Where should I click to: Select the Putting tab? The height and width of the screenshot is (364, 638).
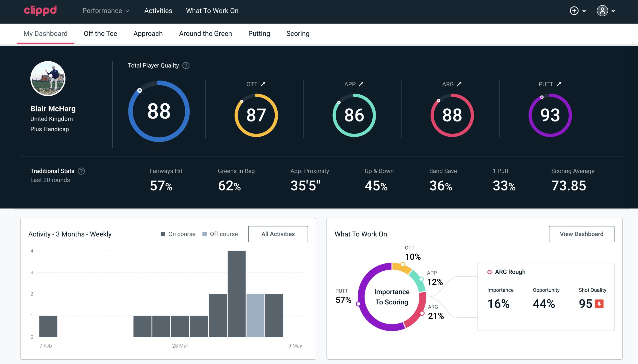[259, 33]
